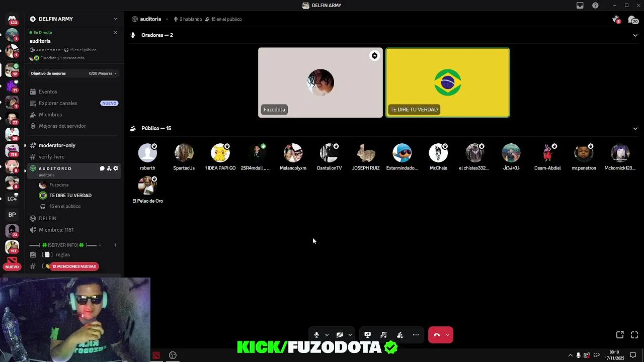Viewport: 644px width, 362px height.
Task: Open camera options arrow
Action: 350,335
